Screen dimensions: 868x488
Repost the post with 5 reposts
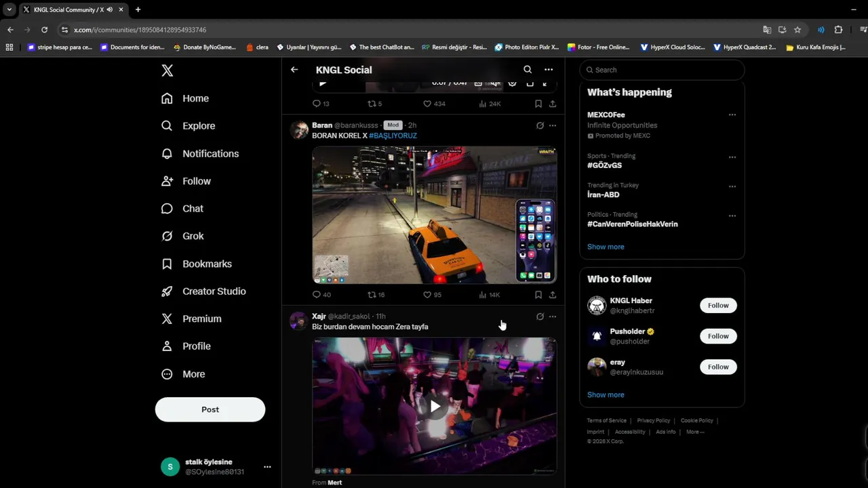374,104
